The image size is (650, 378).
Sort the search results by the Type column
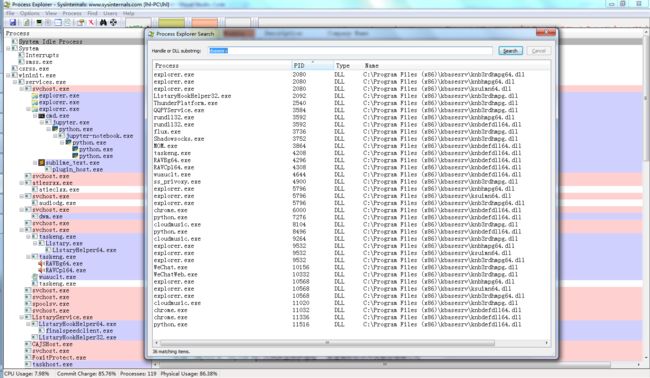pyautogui.click(x=347, y=65)
